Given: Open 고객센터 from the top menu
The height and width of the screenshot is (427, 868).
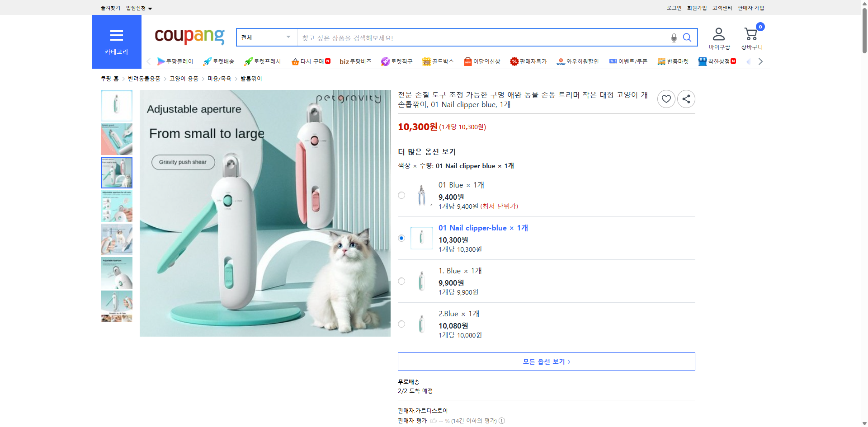Looking at the screenshot, I should 722,8.
